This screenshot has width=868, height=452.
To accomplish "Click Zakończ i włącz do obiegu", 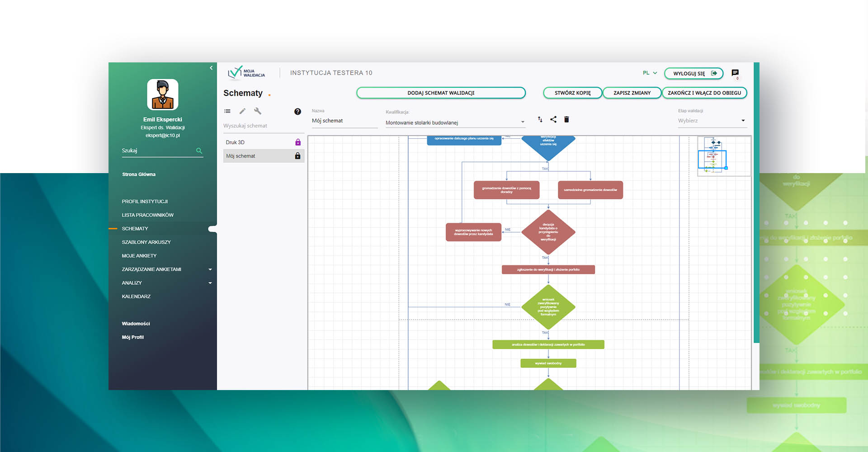I will (x=704, y=93).
